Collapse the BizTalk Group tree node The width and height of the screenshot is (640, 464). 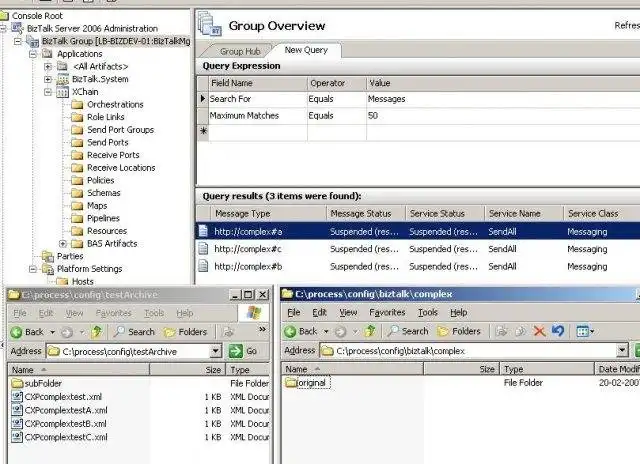[18, 41]
